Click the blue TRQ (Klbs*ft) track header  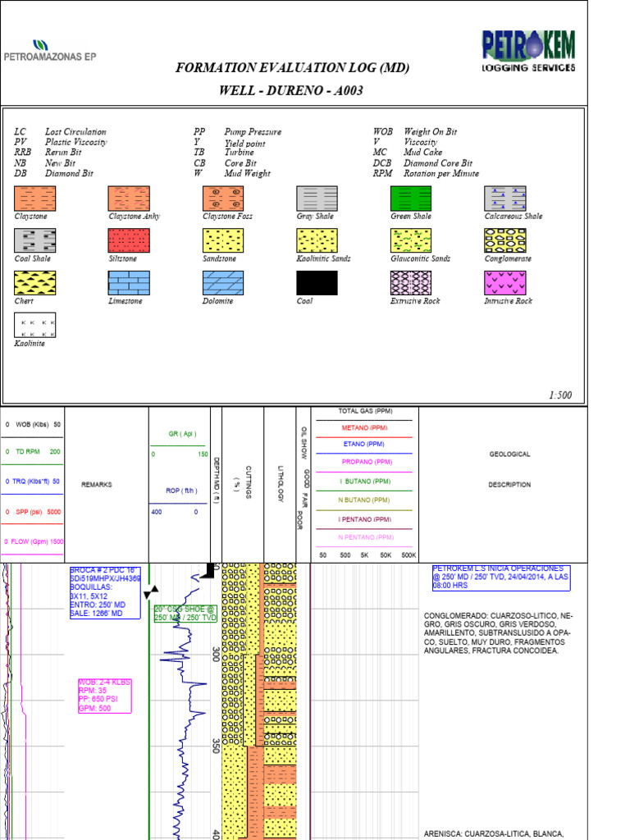(33, 481)
